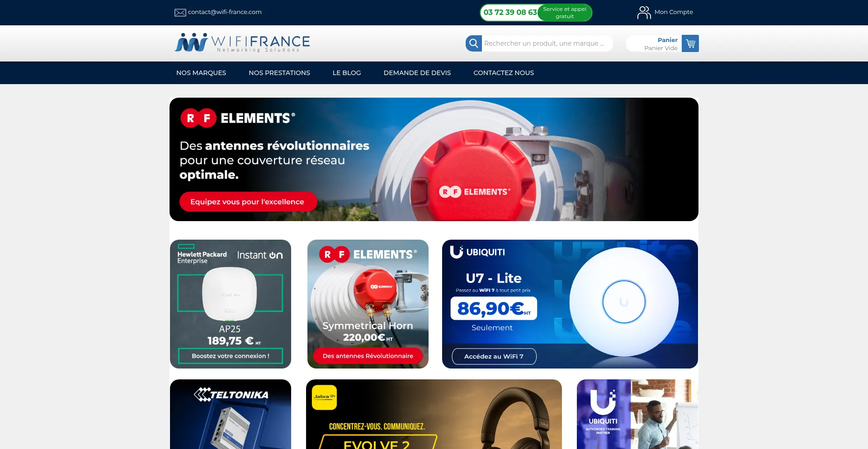This screenshot has height=449, width=868.
Task: Open Demande de Devis page
Action: tap(417, 73)
